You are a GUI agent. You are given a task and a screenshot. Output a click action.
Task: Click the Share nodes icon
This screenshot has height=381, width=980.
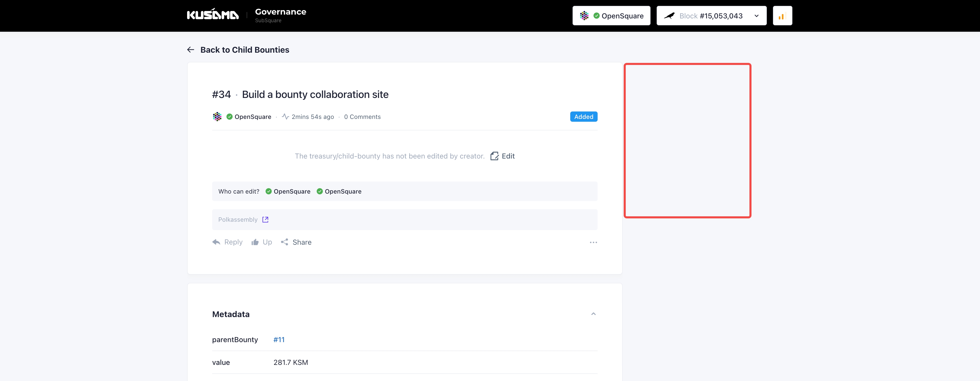pyautogui.click(x=284, y=242)
